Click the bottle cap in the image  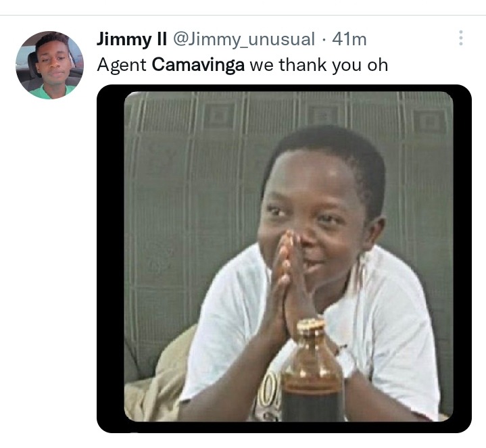tap(311, 324)
